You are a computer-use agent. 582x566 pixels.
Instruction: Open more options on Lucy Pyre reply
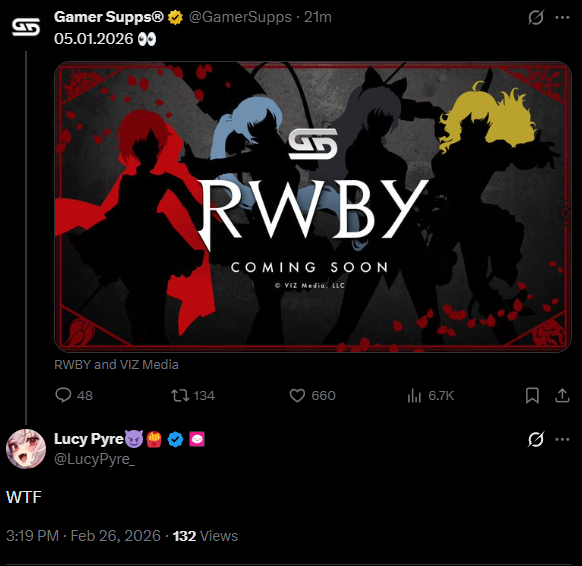(x=562, y=439)
